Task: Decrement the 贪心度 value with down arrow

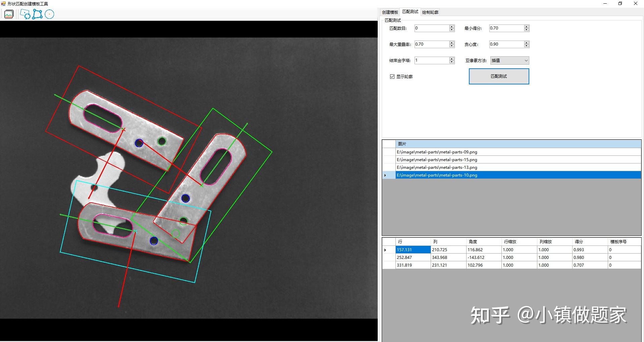Action: pos(526,46)
